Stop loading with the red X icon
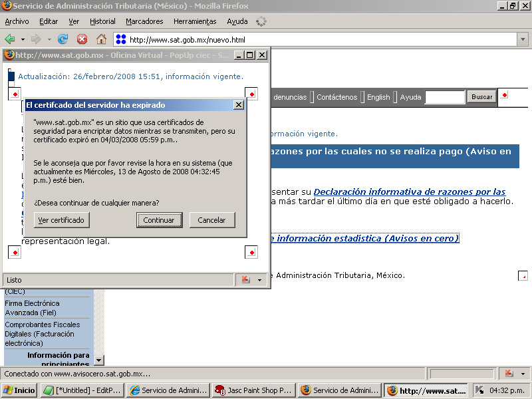 pyautogui.click(x=82, y=39)
